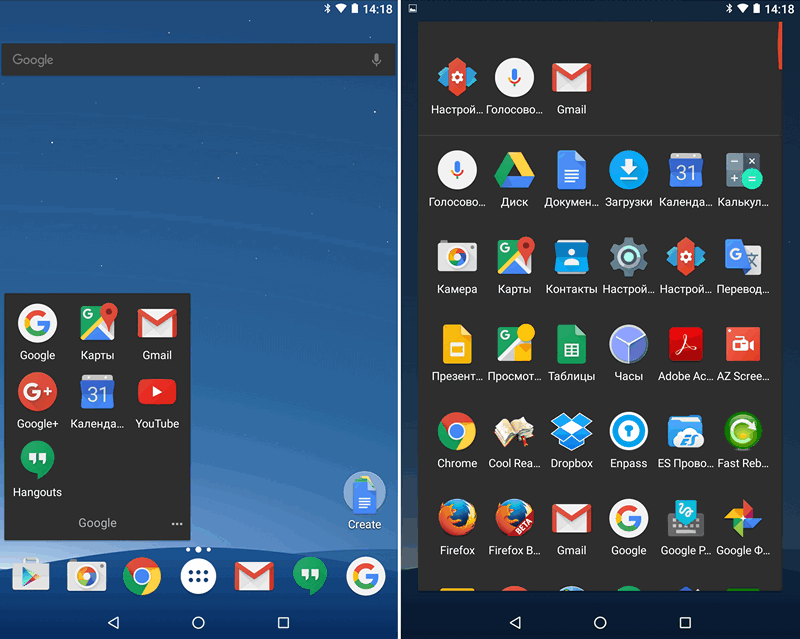
Task: Tap Back on left screen navigation bar
Action: click(x=114, y=622)
